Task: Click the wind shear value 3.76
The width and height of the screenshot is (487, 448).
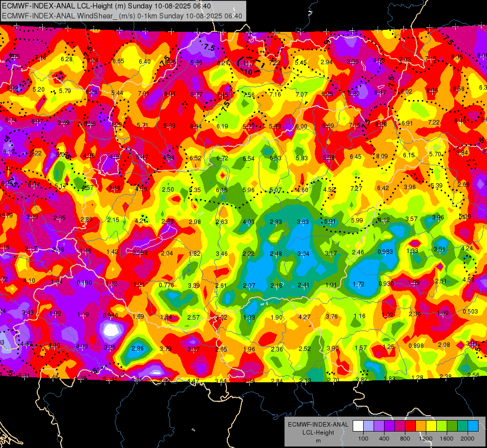Action: (332, 317)
